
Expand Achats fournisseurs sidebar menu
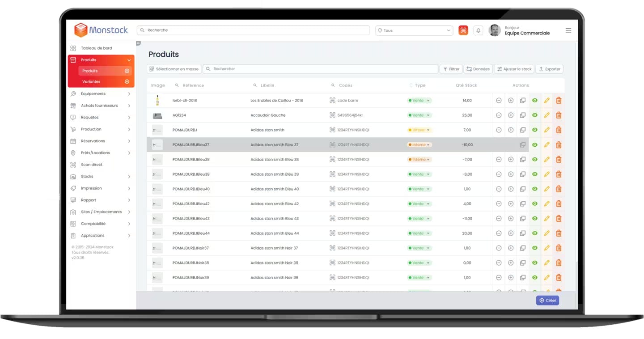coord(101,106)
